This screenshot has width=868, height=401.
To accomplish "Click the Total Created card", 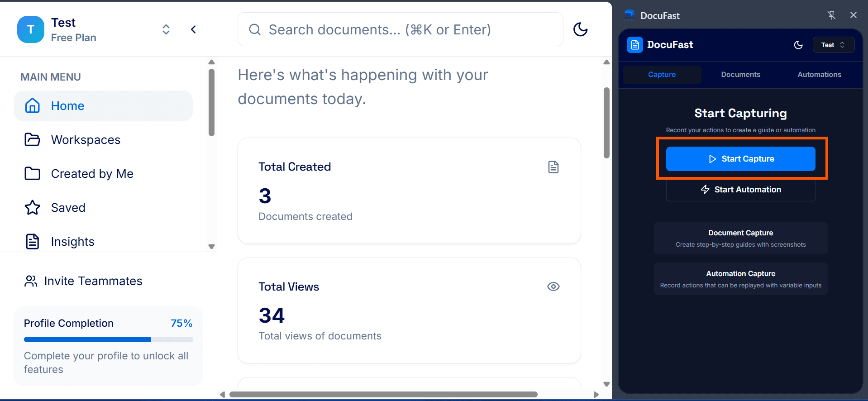I will pyautogui.click(x=409, y=191).
